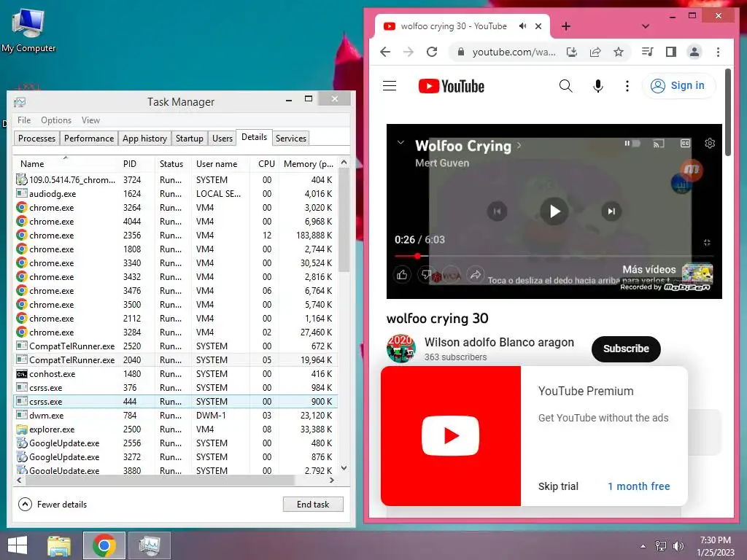This screenshot has width=747, height=560.
Task: Go to the previous video
Action: pyautogui.click(x=497, y=211)
